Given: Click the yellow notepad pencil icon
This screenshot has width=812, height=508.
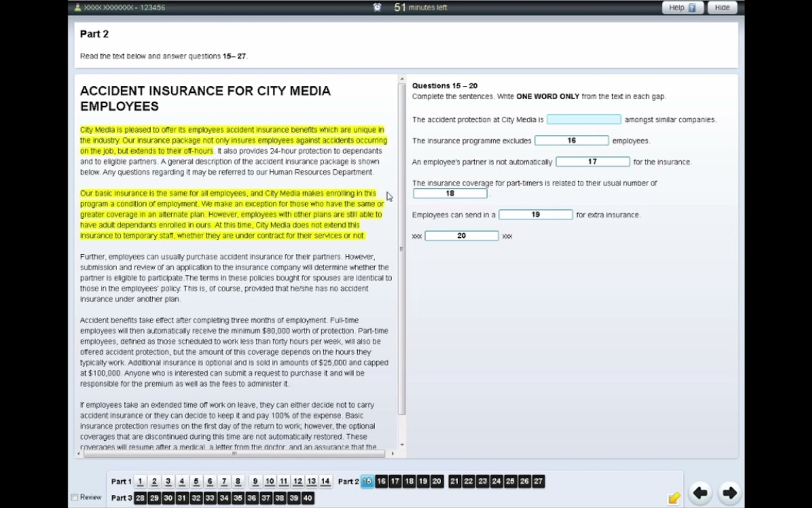Looking at the screenshot, I should [x=673, y=498].
